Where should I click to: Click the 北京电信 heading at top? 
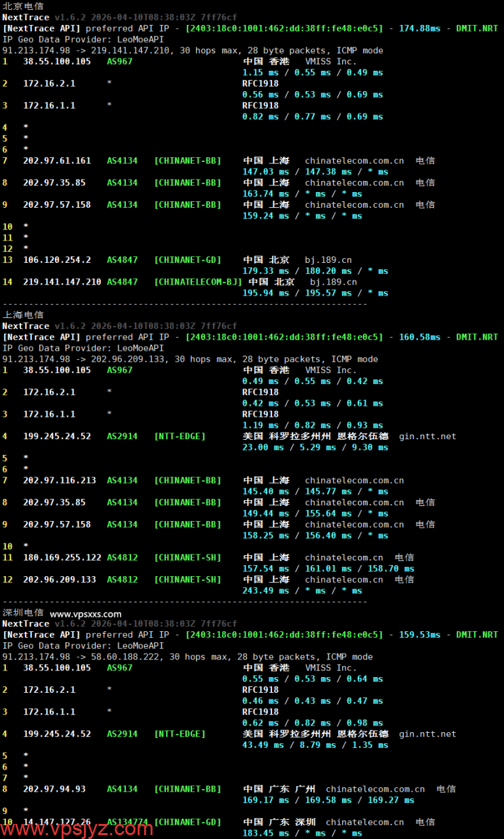click(x=23, y=6)
